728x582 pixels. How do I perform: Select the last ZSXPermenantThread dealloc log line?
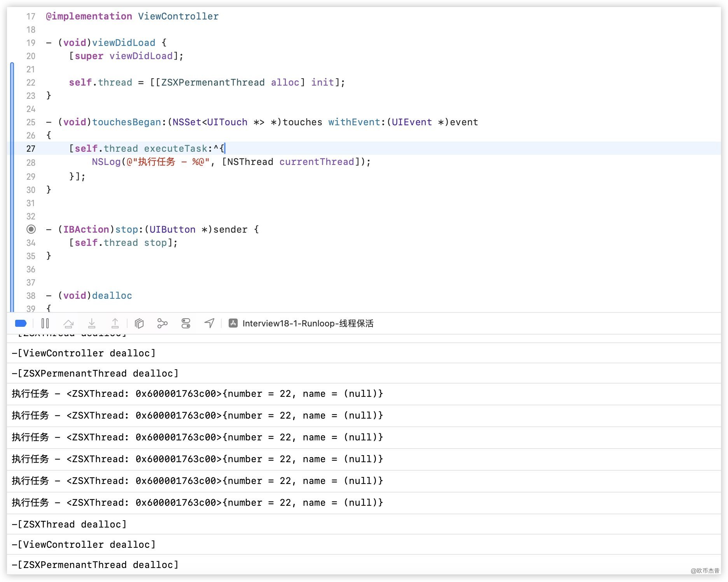click(x=95, y=564)
